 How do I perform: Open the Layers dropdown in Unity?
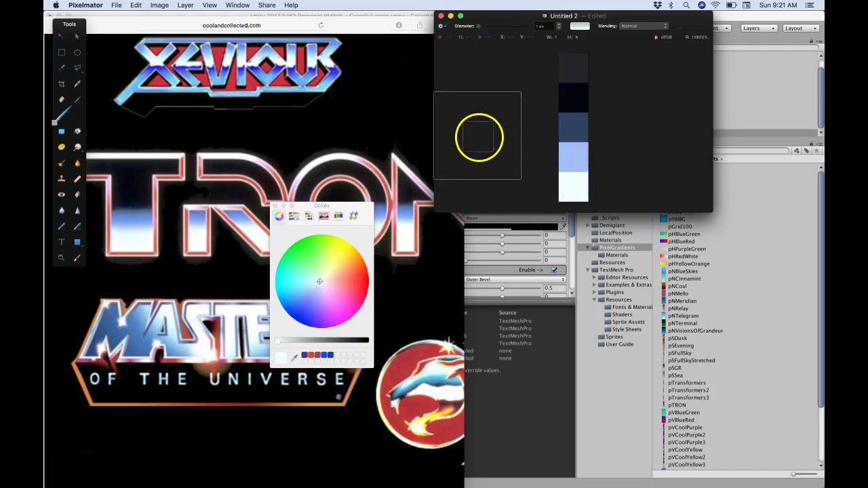pyautogui.click(x=758, y=28)
